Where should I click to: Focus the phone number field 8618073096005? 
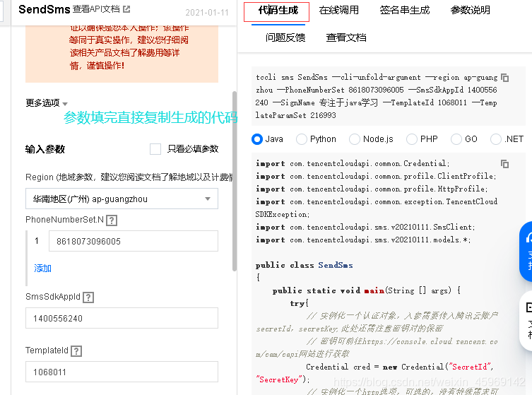point(134,241)
